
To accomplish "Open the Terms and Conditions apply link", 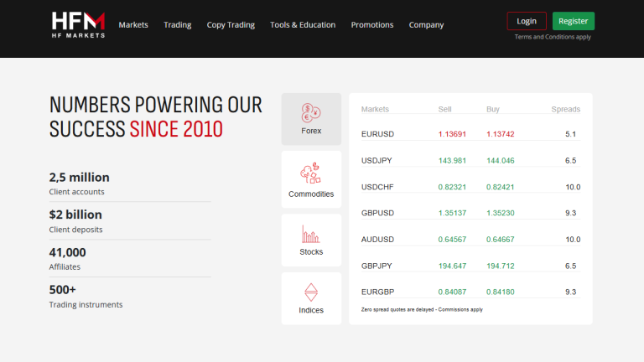I will 553,37.
